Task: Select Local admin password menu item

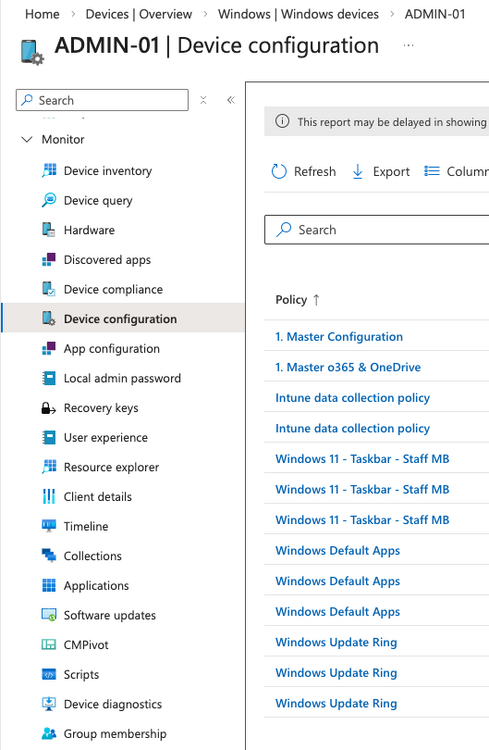Action: coord(123,378)
